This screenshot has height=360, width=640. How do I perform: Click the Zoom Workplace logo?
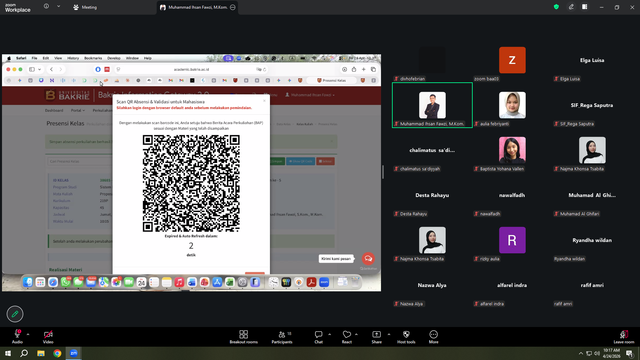18,7
